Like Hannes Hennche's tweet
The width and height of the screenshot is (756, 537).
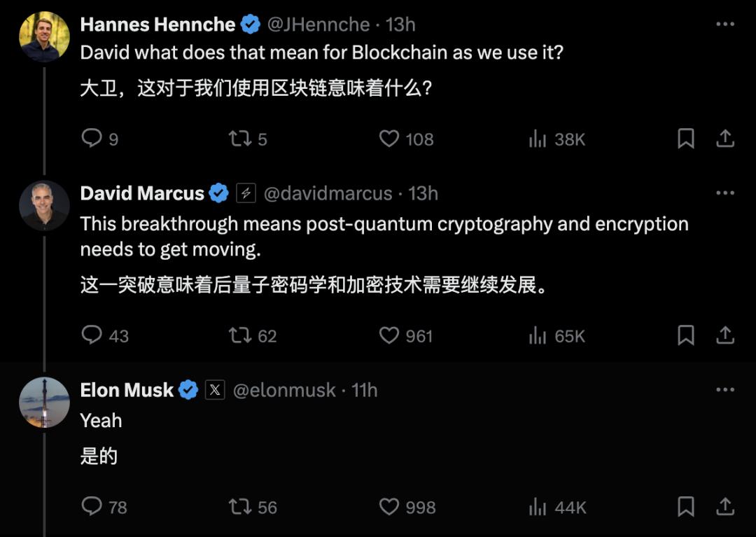(389, 139)
